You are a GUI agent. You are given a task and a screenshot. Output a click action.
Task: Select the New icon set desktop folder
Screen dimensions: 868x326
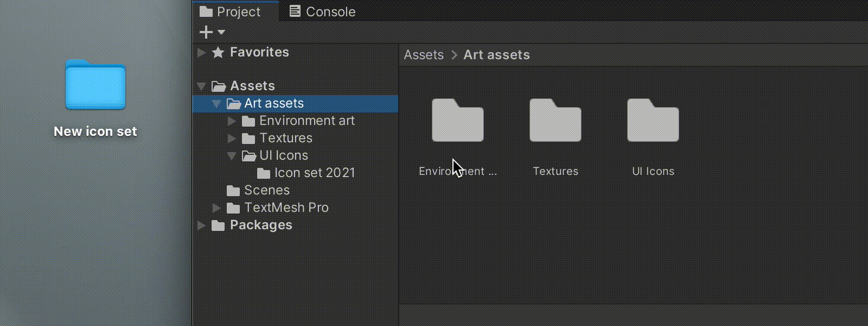tap(95, 85)
